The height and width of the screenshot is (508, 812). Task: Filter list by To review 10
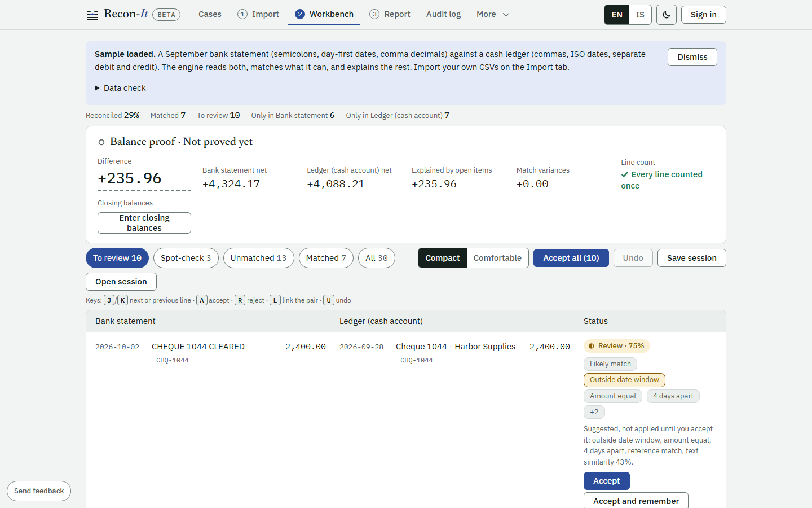(117, 258)
